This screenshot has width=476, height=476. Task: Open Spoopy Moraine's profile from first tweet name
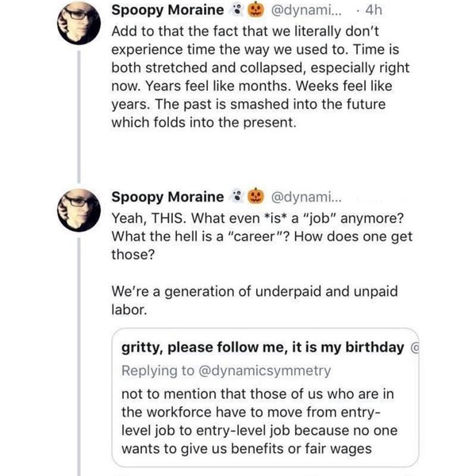coord(166,12)
